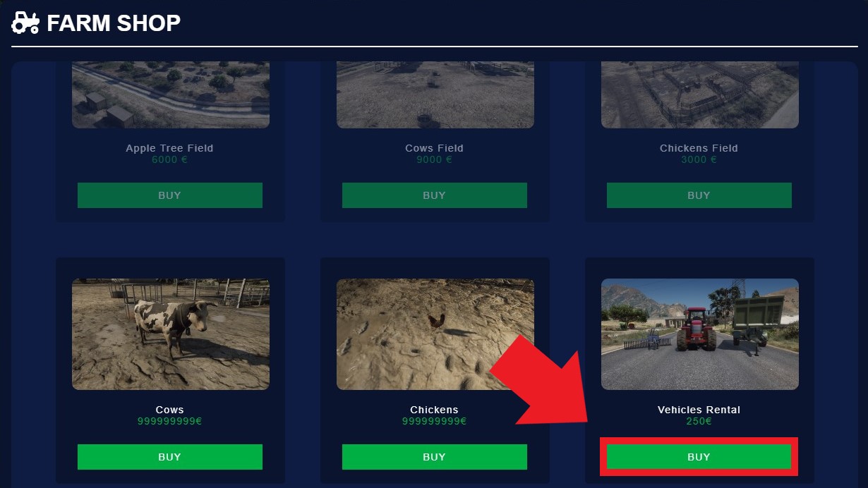Screen dimensions: 868x488
Task: Buy the Chickens Field for 3000 €
Action: pyautogui.click(x=699, y=195)
